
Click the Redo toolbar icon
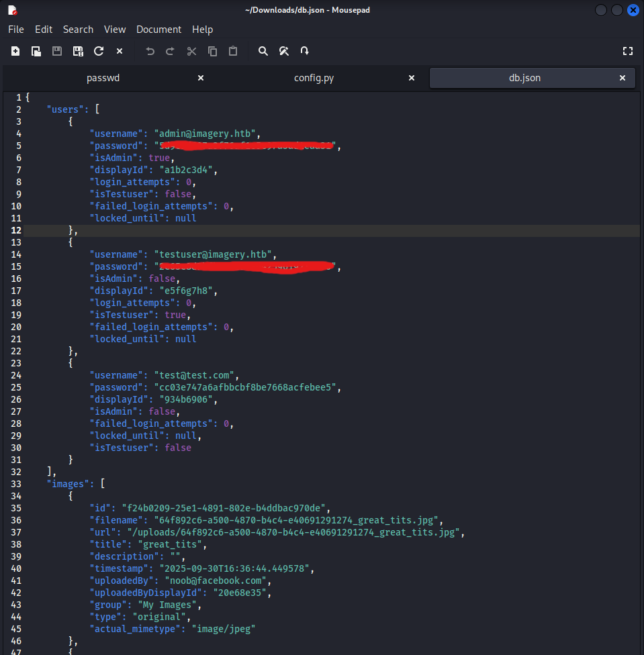[x=170, y=51]
